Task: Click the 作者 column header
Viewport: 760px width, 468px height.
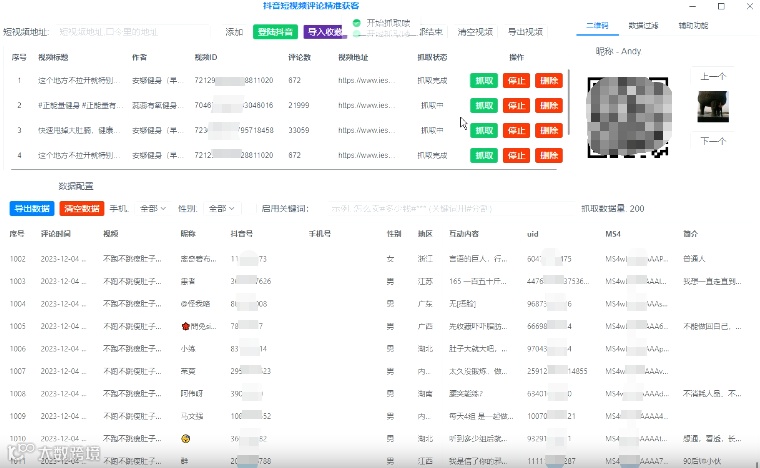Action: (140, 57)
